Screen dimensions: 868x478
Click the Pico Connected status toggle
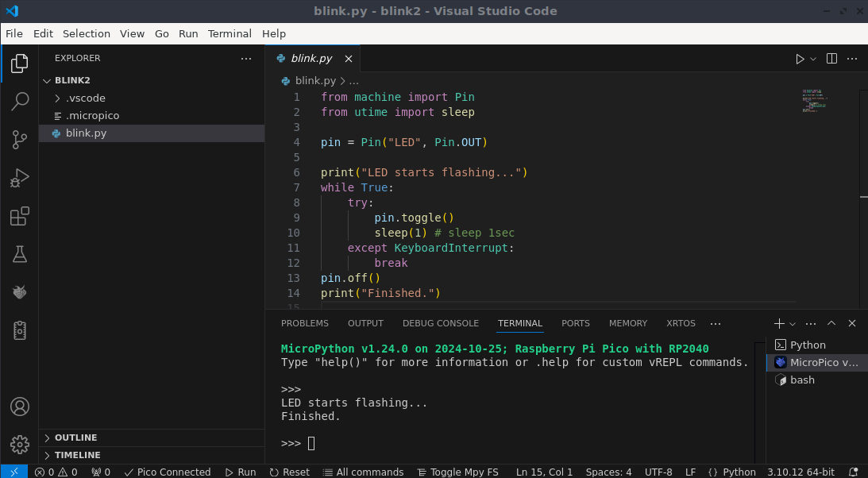click(168, 472)
